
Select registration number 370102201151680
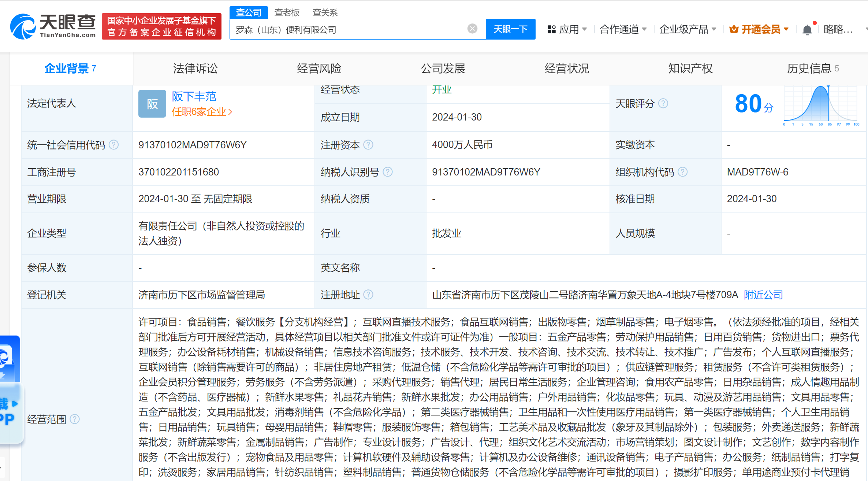click(179, 172)
